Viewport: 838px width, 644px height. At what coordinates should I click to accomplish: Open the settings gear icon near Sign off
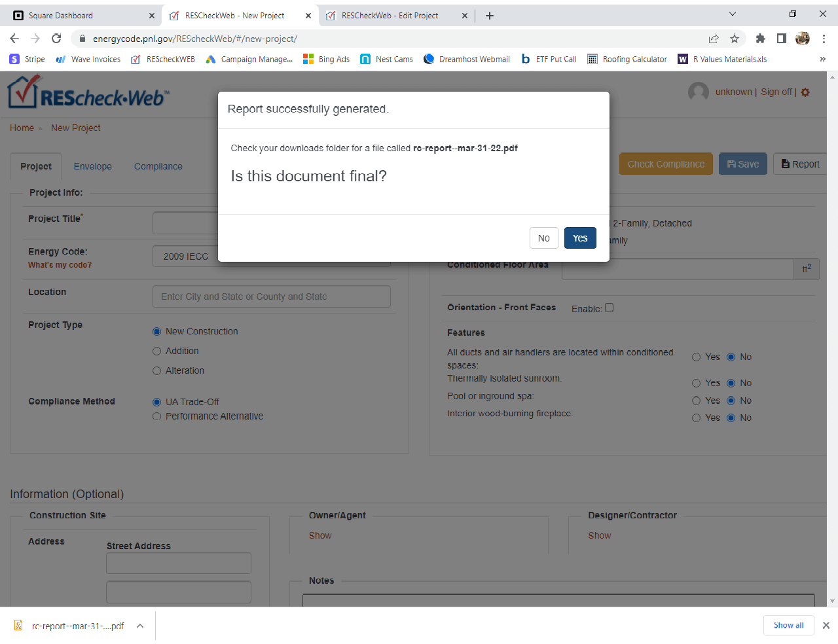805,92
